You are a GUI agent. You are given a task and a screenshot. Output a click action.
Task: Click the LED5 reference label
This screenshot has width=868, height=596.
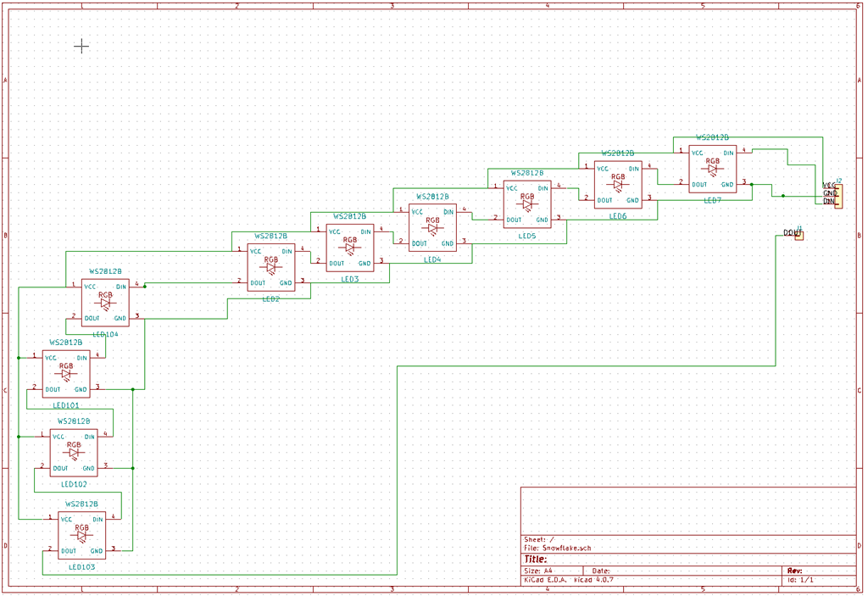tap(527, 236)
